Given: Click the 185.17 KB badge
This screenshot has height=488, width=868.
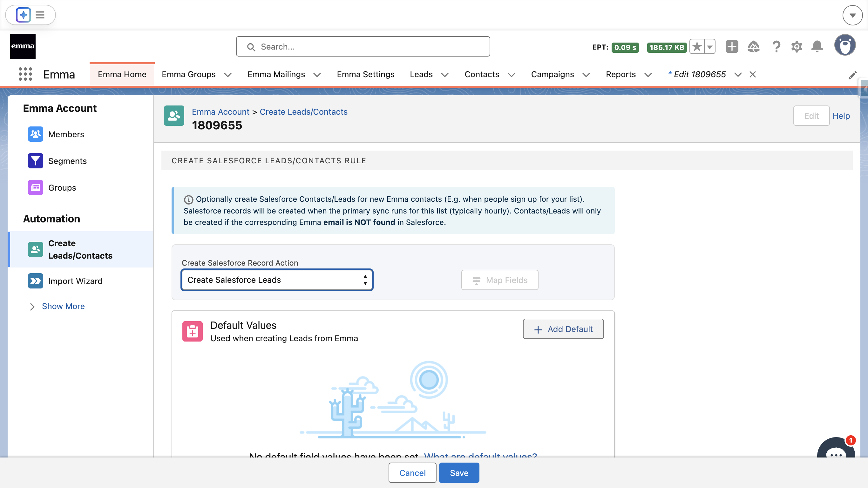Looking at the screenshot, I should [667, 47].
